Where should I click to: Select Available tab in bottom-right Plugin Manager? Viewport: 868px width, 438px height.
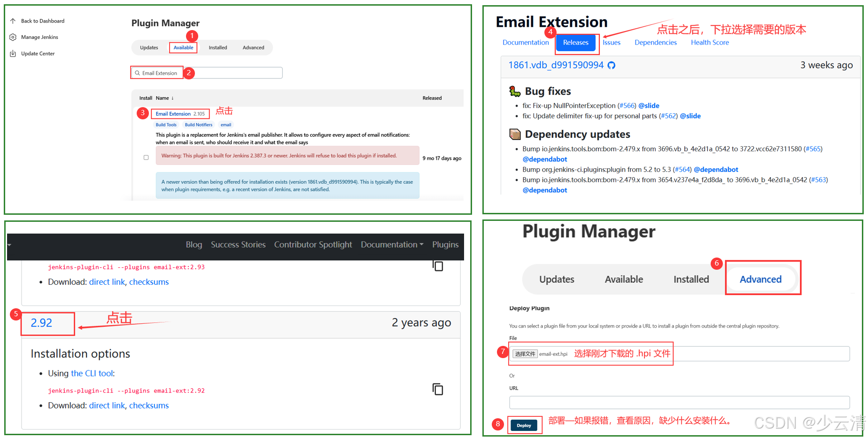pos(624,279)
